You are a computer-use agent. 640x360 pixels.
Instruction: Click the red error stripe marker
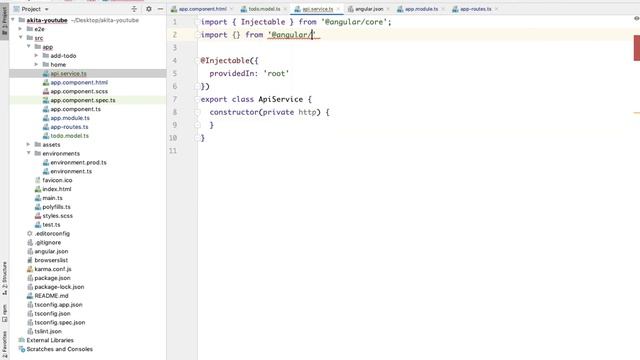click(637, 48)
